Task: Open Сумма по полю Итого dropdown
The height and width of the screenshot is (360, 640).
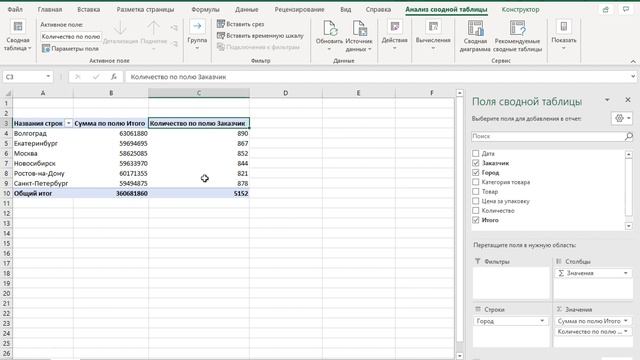Action: click(626, 321)
